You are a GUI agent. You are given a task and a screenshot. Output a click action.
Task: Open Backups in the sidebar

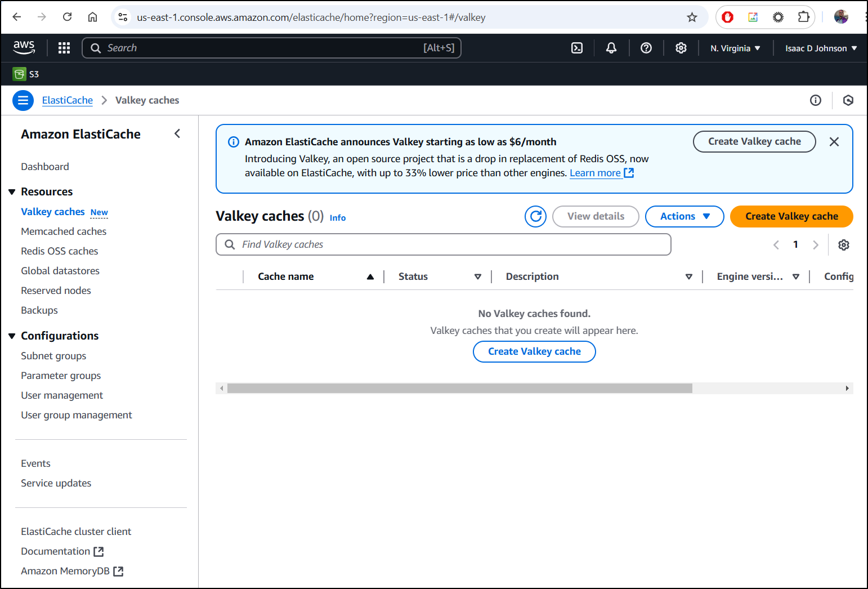39,310
